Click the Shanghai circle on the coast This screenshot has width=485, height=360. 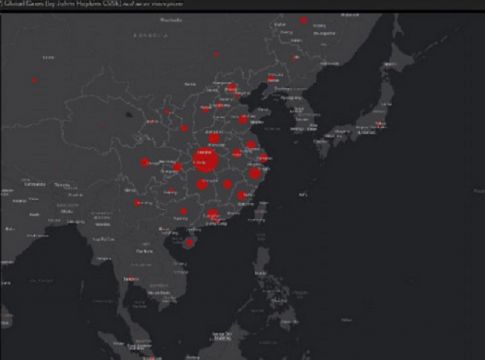coord(264,158)
